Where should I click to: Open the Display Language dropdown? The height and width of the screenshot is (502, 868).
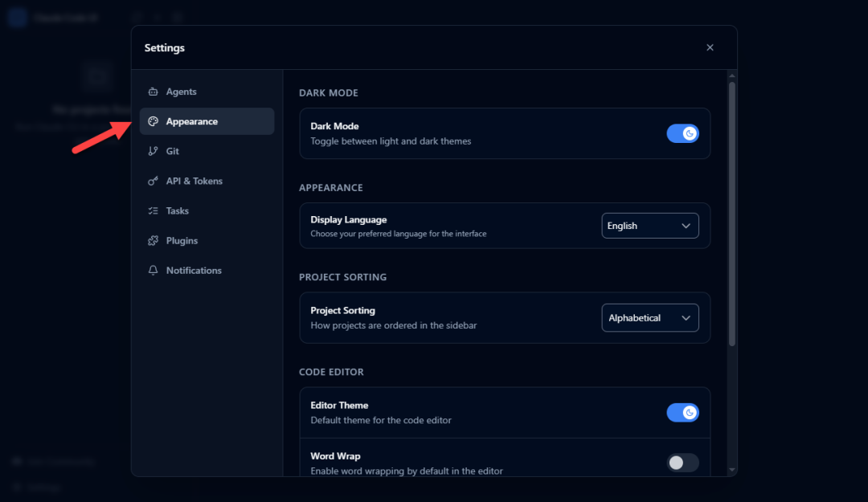coord(649,226)
